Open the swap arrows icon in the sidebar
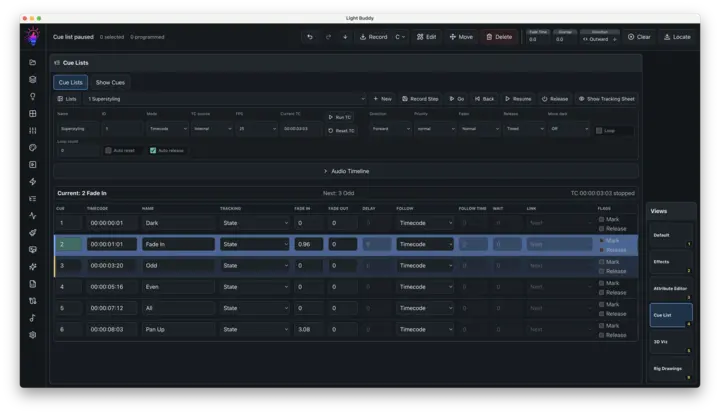The width and height of the screenshot is (720, 414). click(33, 301)
